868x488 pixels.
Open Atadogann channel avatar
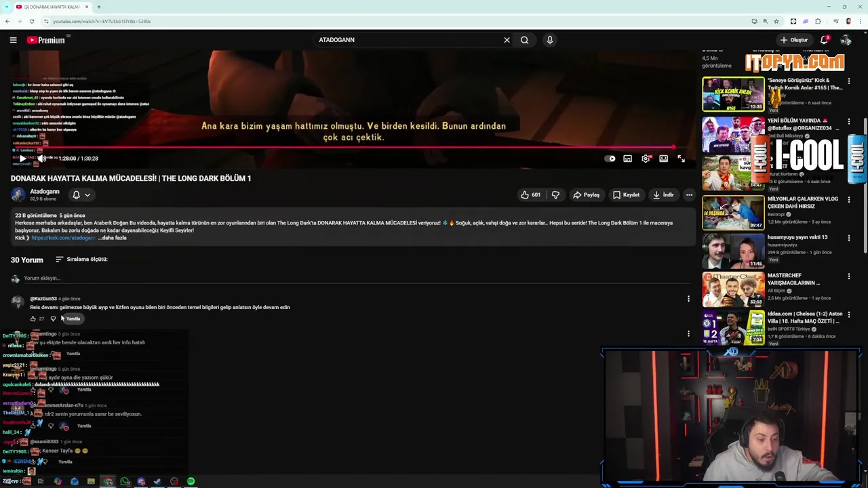(x=18, y=195)
